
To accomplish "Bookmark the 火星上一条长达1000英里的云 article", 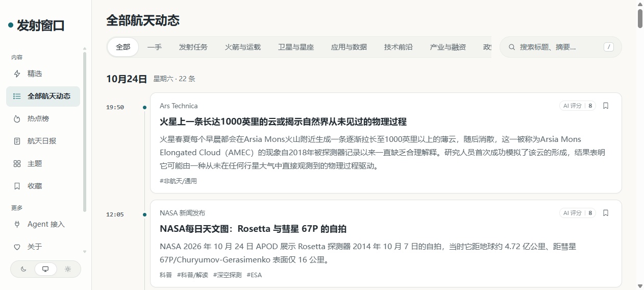I will coord(606,106).
